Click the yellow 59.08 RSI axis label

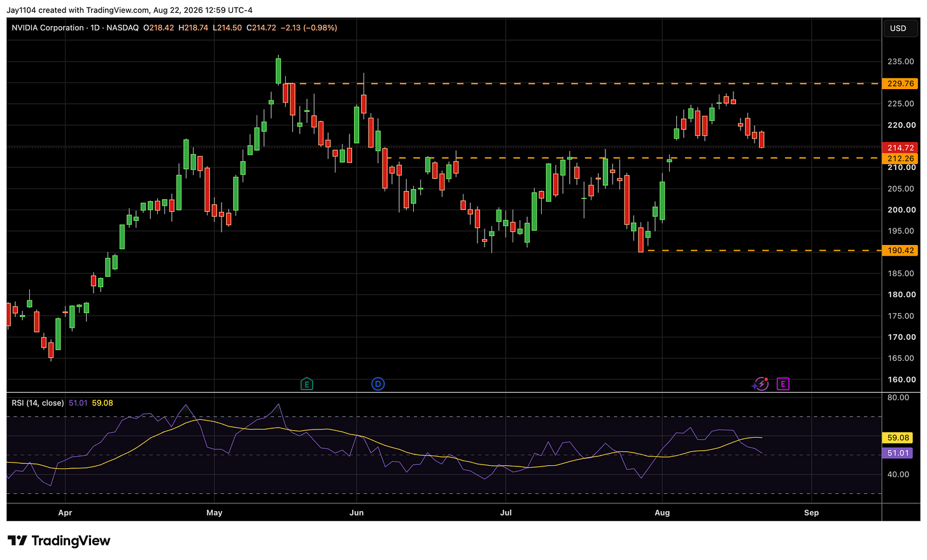[x=898, y=438]
